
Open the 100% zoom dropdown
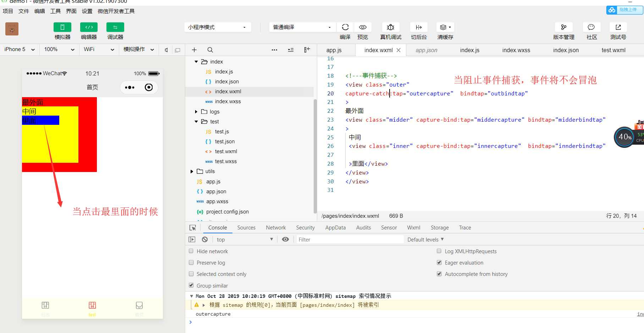tap(59, 49)
